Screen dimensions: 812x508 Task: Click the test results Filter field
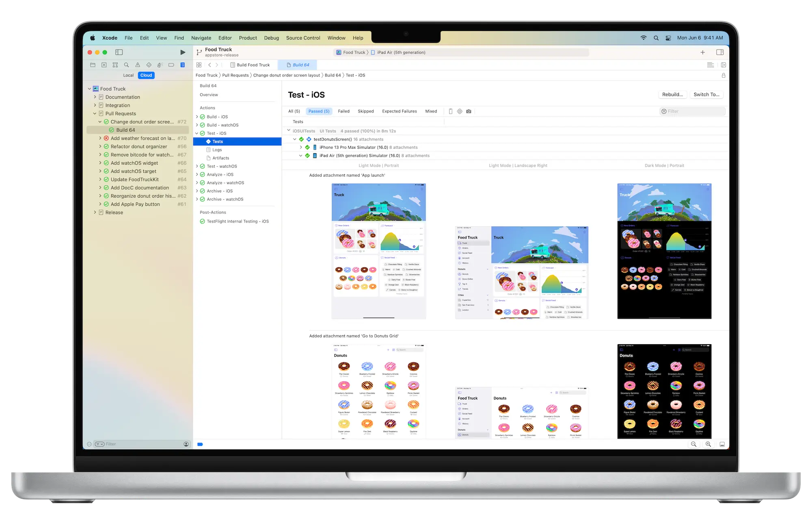coord(693,111)
